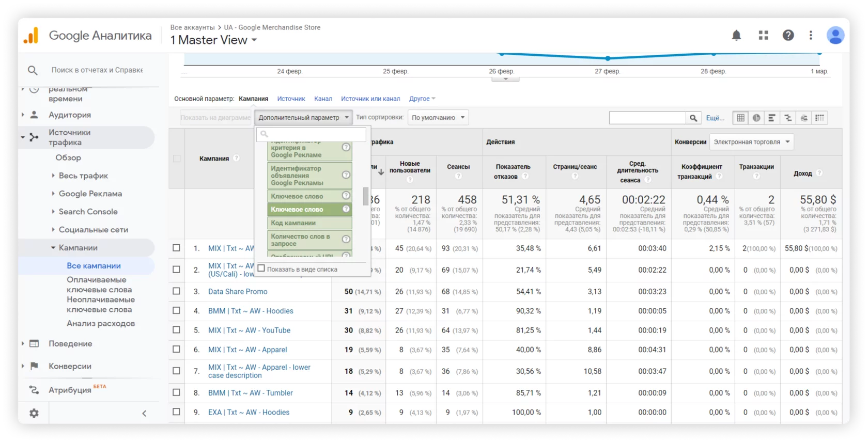Open the По умолчанию sort type dropdown
Screen dimensions: 868x442
pos(438,118)
